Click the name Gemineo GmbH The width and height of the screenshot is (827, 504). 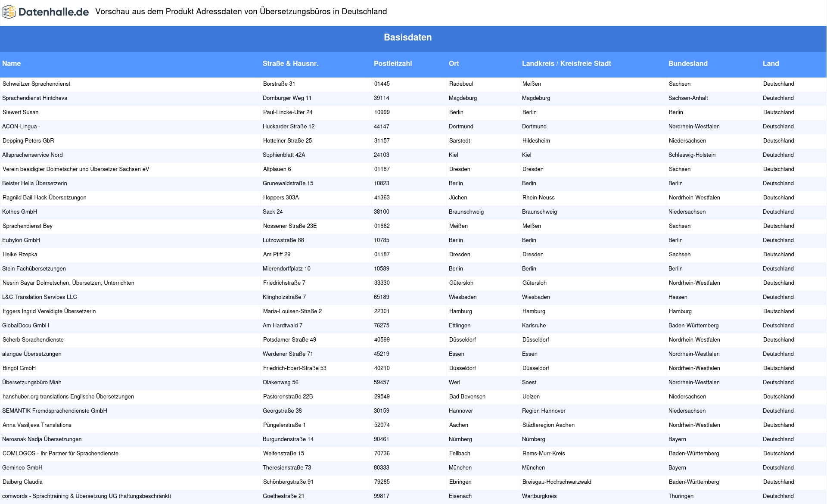tap(22, 468)
